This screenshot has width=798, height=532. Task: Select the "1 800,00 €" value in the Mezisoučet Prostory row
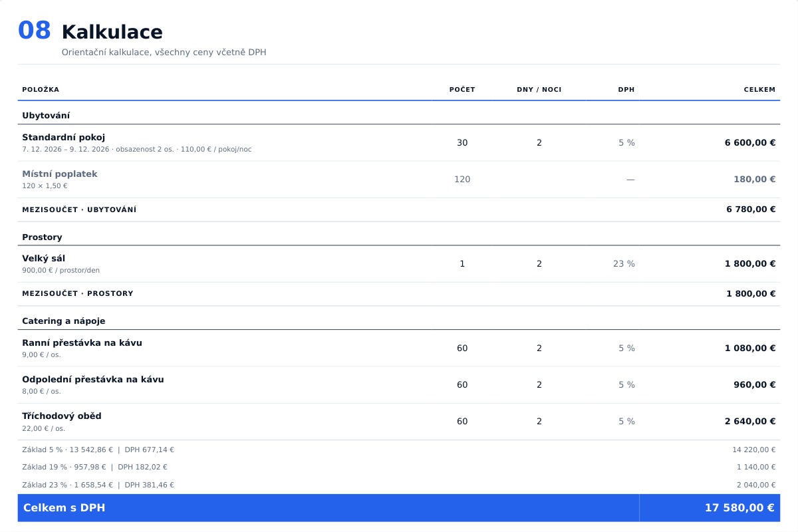[751, 293]
